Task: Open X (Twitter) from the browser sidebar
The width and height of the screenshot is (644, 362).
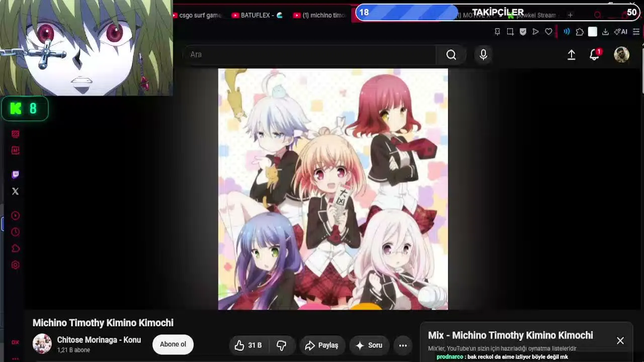Action: (15, 191)
